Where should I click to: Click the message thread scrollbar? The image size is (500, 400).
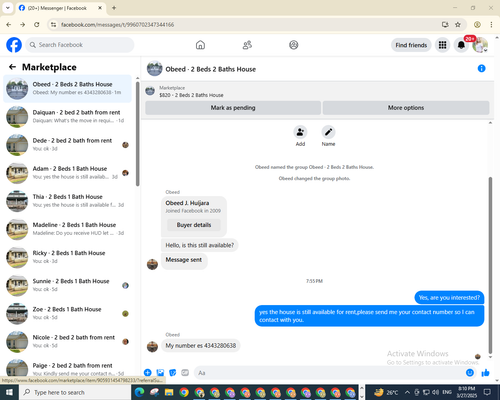(490, 265)
